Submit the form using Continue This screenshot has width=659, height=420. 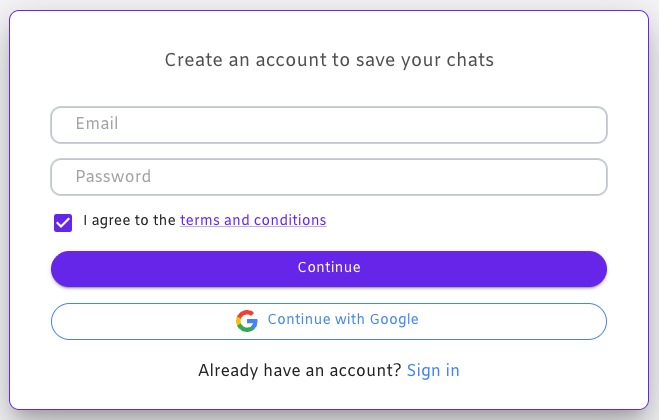[328, 268]
